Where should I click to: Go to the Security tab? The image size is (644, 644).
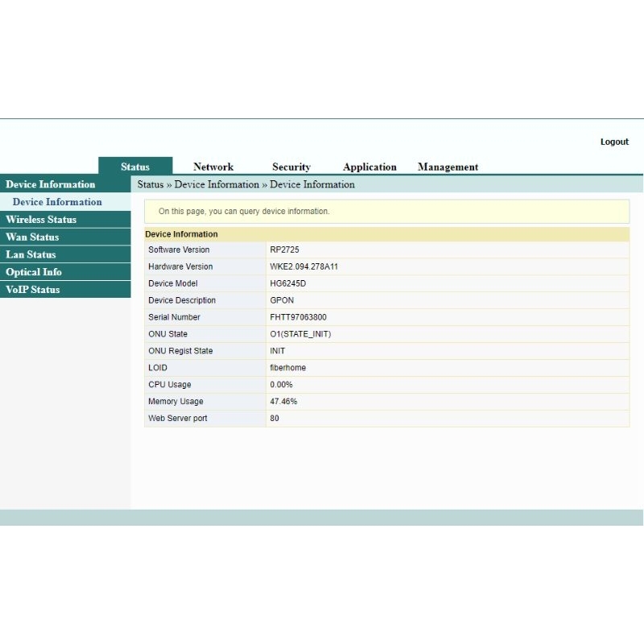pos(291,167)
